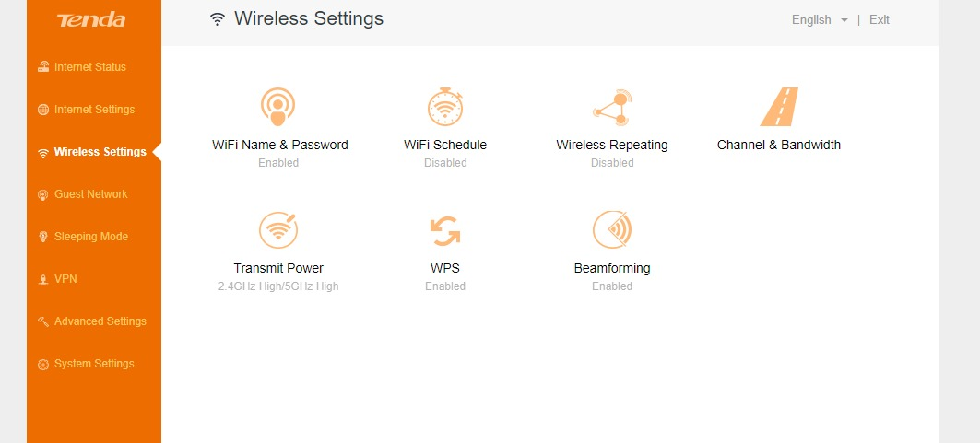Open Advanced Settings menu item

[100, 321]
